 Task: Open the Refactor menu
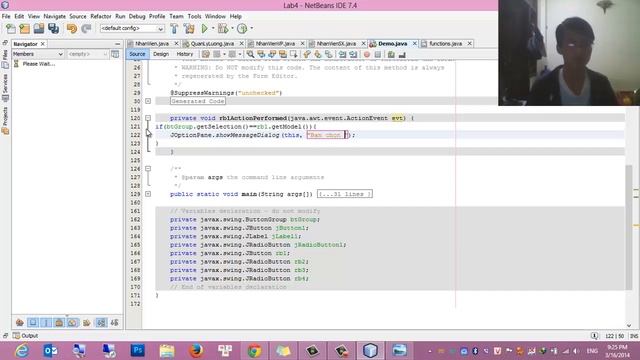(101, 16)
